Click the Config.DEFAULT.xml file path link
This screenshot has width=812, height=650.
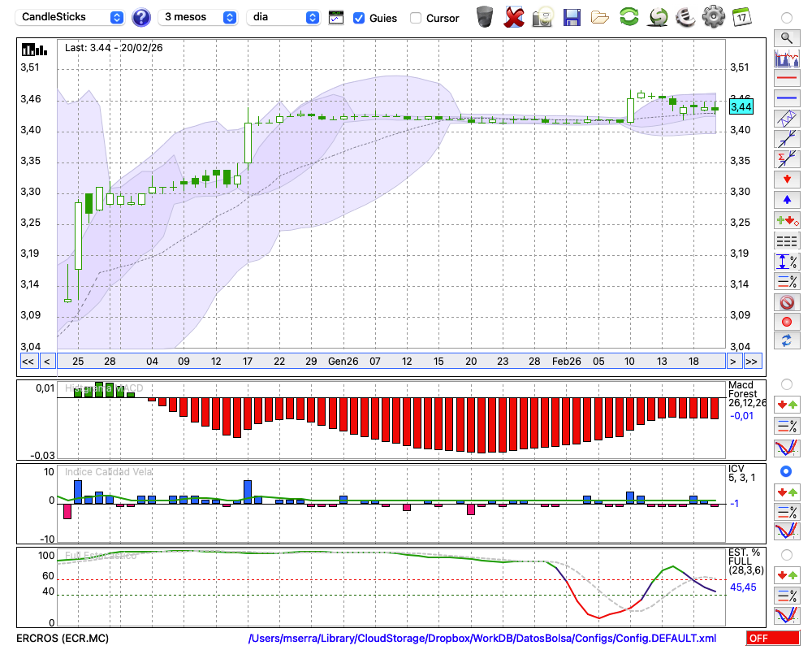482,639
